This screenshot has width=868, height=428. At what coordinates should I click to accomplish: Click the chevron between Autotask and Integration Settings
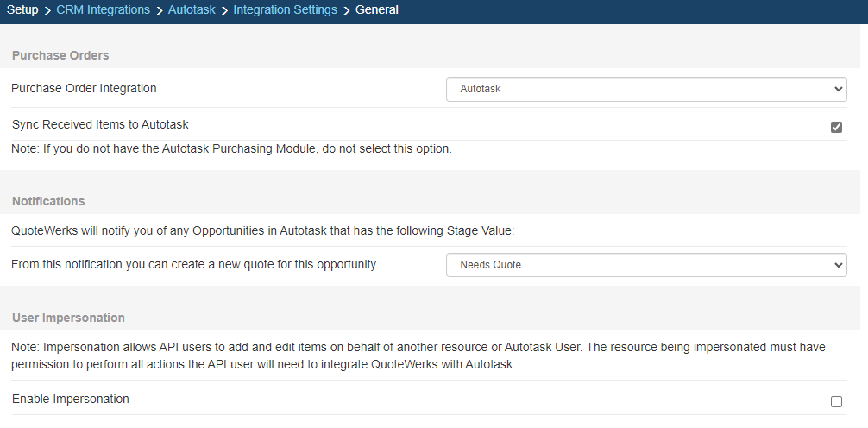tap(224, 10)
